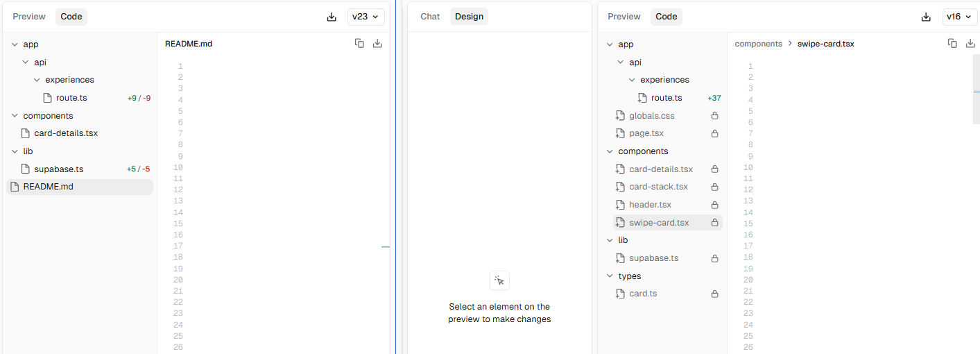Click the file icon of page.tsx
The height and width of the screenshot is (354, 980).
click(x=621, y=133)
